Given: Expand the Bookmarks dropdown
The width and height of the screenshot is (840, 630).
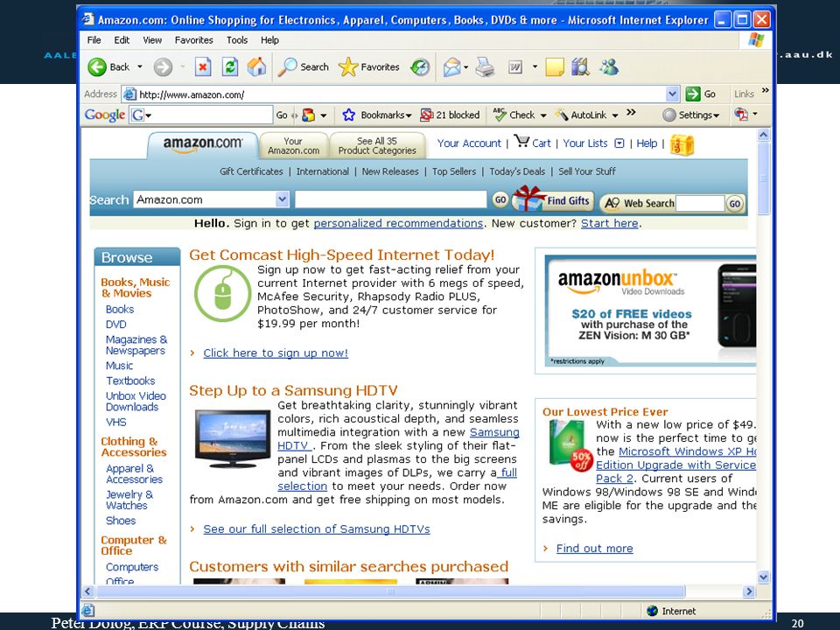Looking at the screenshot, I should tap(409, 115).
